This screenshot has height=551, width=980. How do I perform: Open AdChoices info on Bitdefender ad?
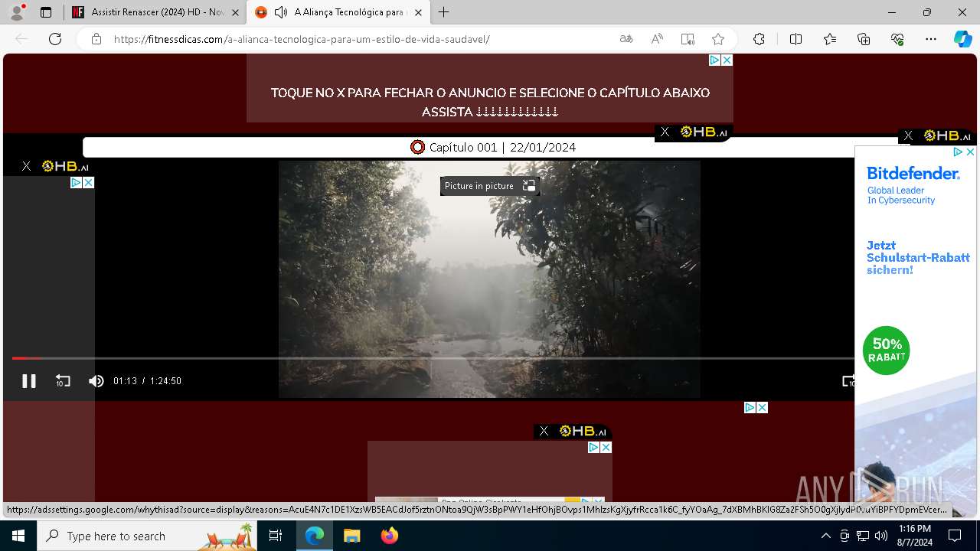[957, 152]
